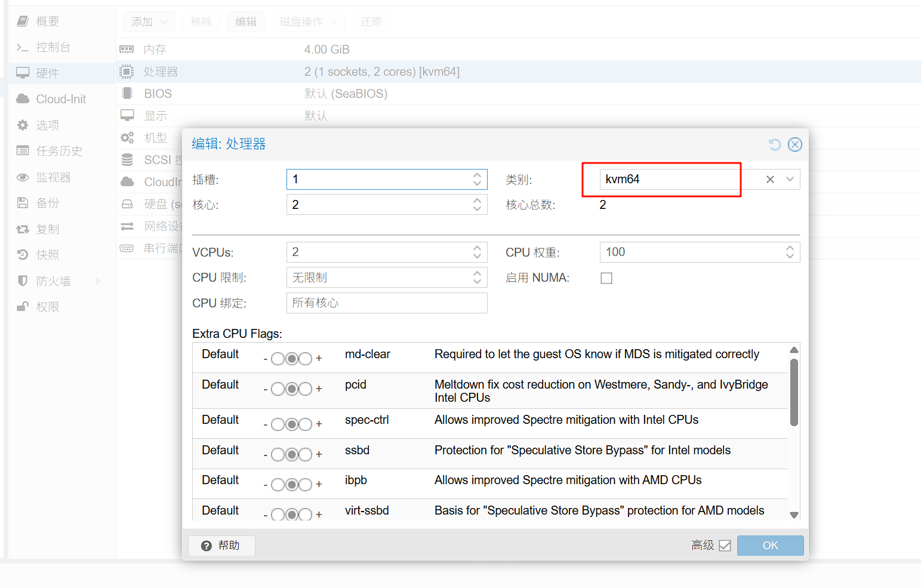921x588 pixels.
Task: Close the 编辑: 处理器 dialog
Action: click(794, 144)
